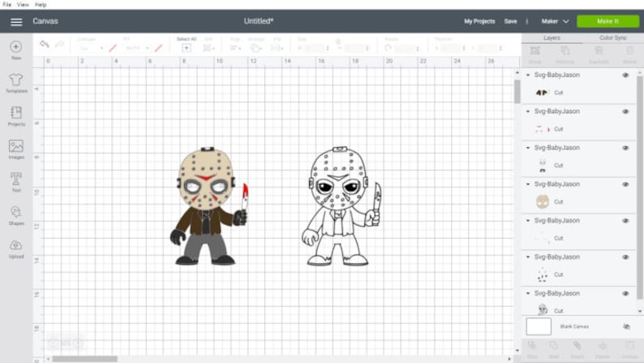Viewport: 644px width, 363px height.
Task: Switch to the Color Sync tab
Action: [613, 38]
